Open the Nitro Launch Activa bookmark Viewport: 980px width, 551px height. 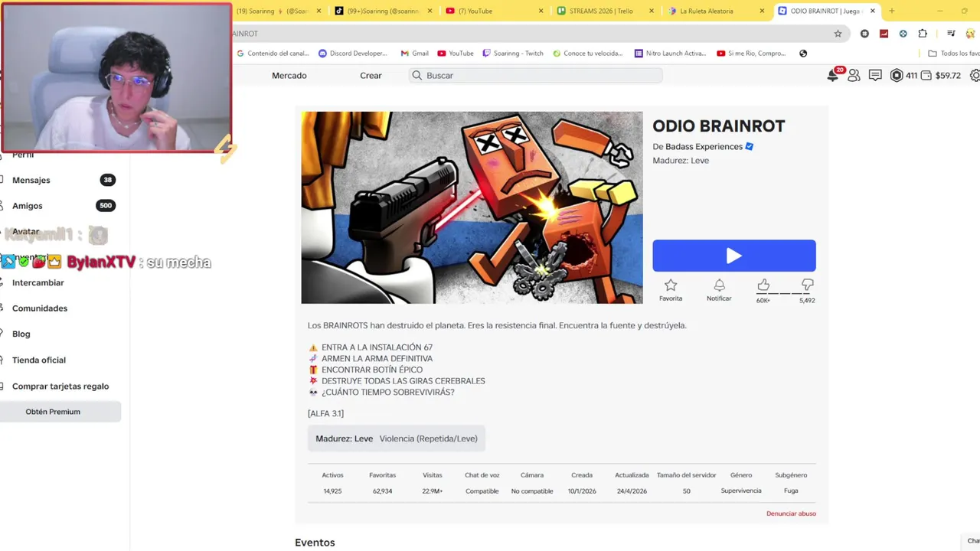pos(671,54)
